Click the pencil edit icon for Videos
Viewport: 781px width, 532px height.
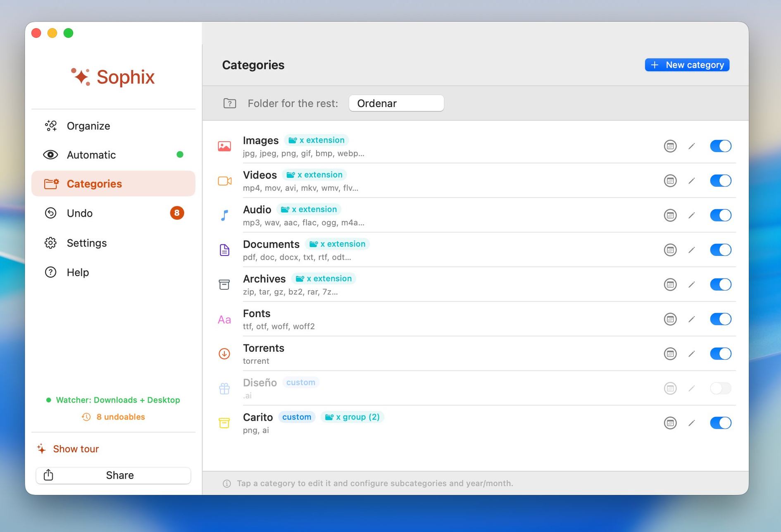692,181
